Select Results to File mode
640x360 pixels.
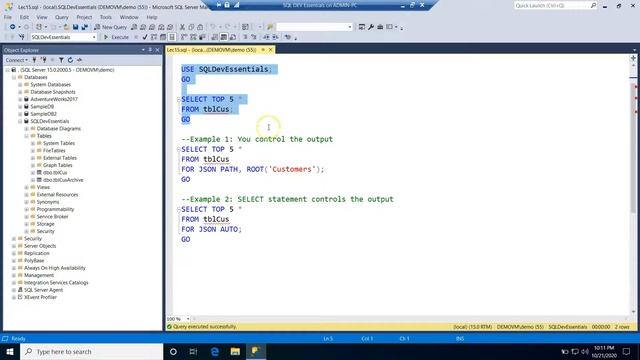[x=233, y=37]
